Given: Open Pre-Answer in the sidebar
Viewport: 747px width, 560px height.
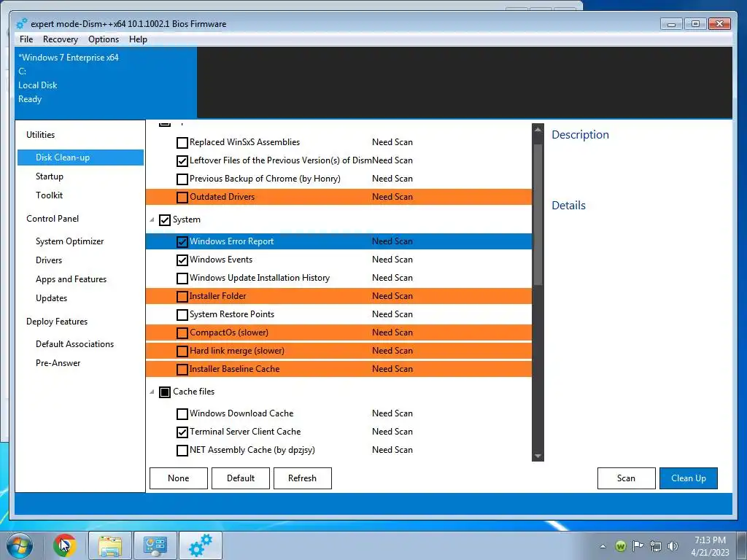Looking at the screenshot, I should point(58,363).
